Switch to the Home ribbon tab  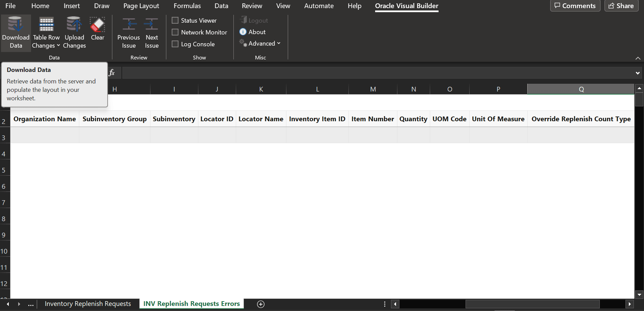pyautogui.click(x=40, y=6)
